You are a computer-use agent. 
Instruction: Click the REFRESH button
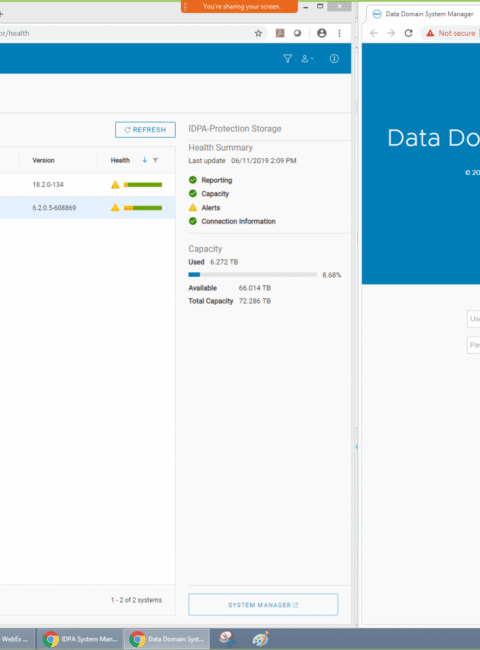(x=145, y=130)
